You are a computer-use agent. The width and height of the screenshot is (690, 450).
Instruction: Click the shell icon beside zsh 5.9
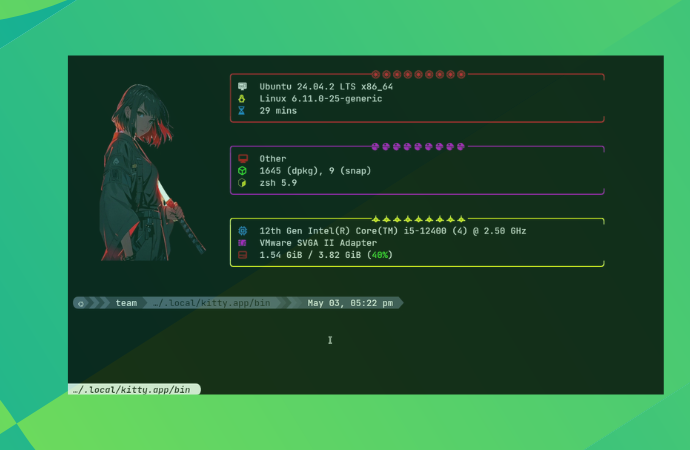point(242,183)
